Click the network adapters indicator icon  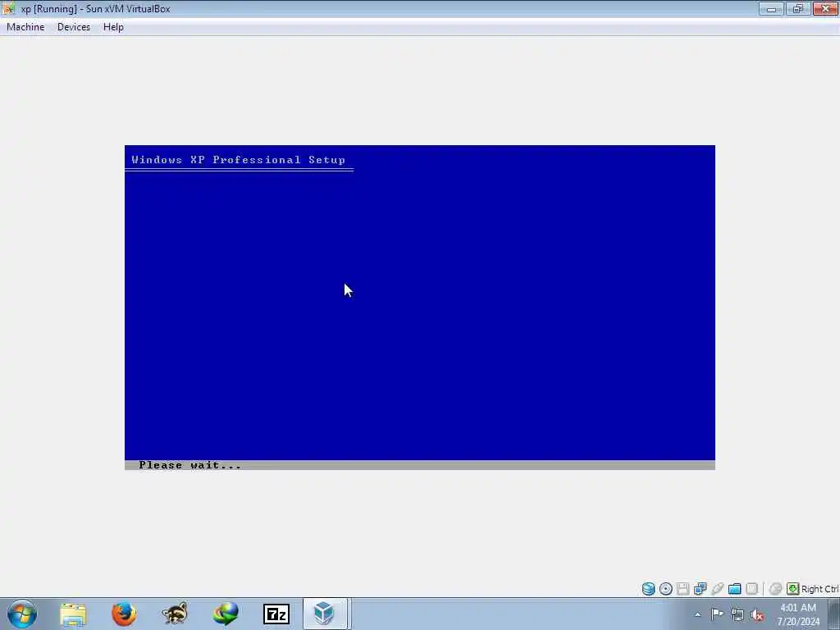(700, 589)
